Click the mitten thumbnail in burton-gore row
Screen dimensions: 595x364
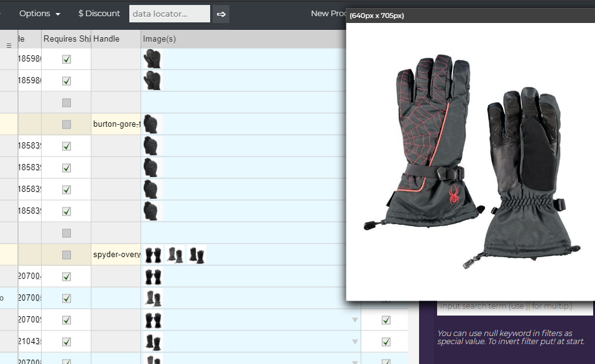coord(150,124)
